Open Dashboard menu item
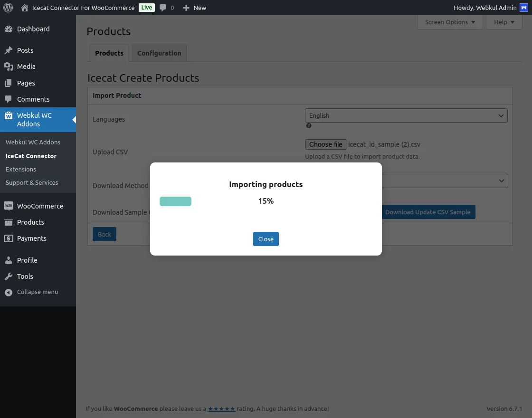Screen dimensions: 532x418 click(38, 29)
